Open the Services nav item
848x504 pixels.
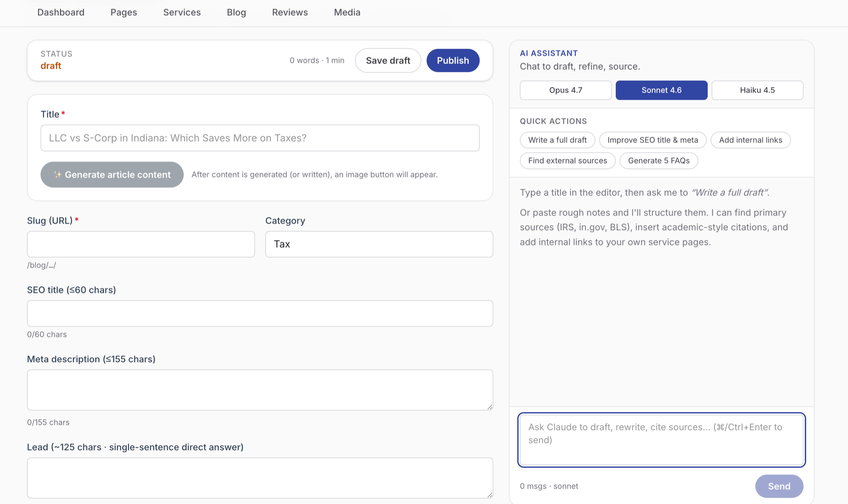point(182,12)
